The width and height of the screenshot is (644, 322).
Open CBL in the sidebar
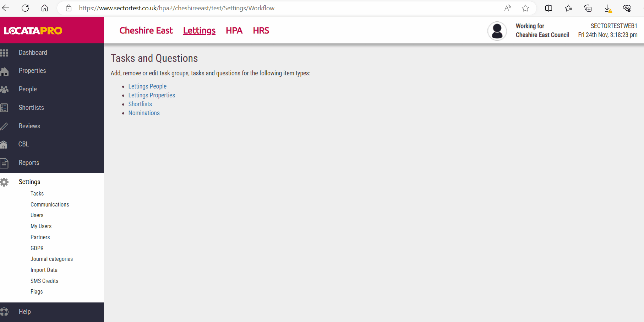tap(23, 144)
